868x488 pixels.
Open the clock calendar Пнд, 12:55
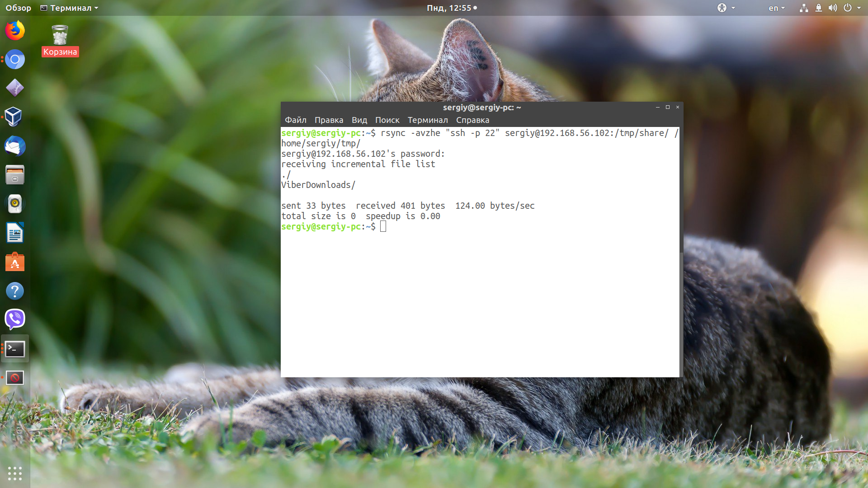pyautogui.click(x=452, y=8)
